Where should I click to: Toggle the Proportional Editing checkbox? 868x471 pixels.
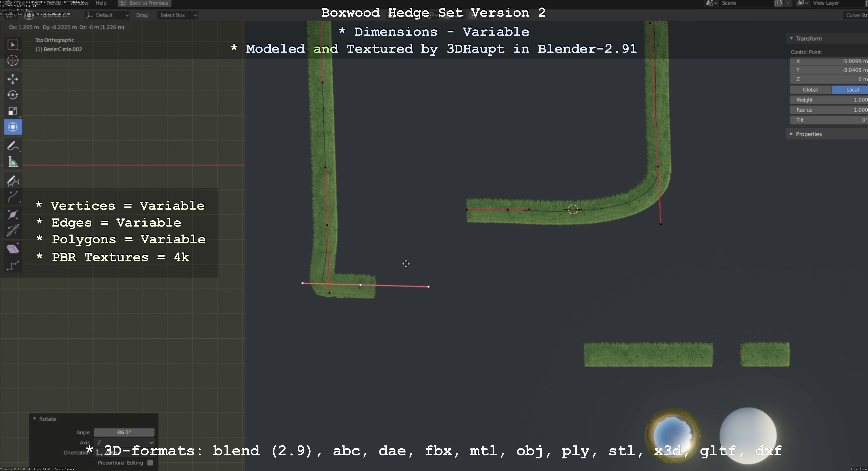click(150, 463)
